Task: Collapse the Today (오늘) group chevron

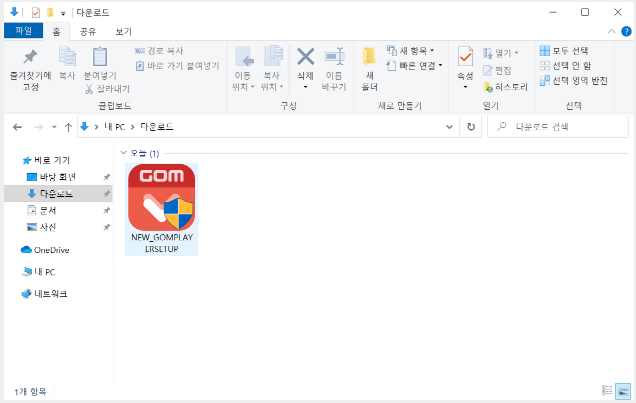Action: coord(124,153)
